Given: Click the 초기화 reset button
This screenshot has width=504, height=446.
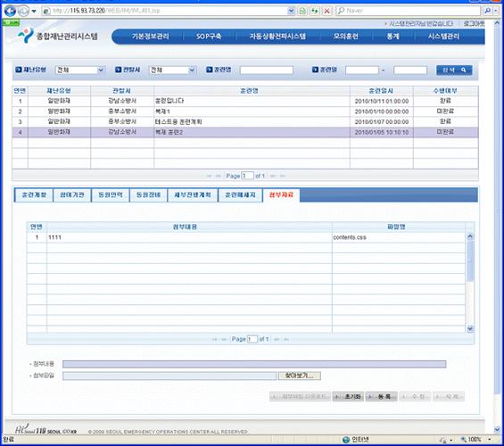Looking at the screenshot, I should tap(348, 397).
